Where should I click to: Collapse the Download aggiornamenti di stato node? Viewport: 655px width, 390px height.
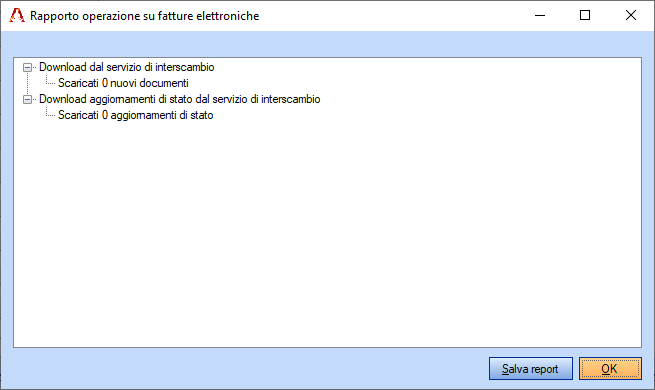tap(28, 99)
